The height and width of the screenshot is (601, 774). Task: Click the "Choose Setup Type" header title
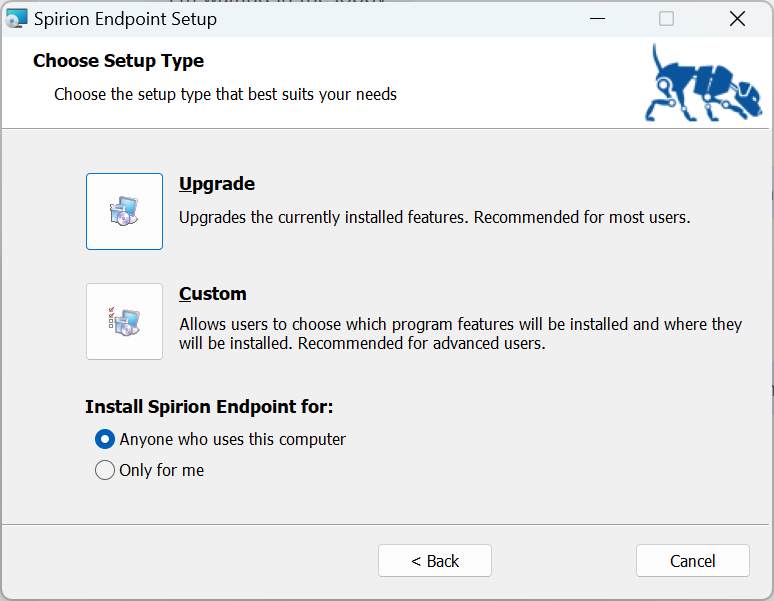click(x=118, y=61)
